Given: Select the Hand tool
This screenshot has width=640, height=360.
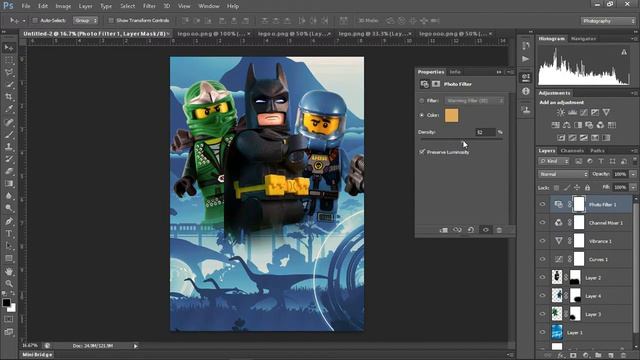Looking at the screenshot, I should [9, 271].
